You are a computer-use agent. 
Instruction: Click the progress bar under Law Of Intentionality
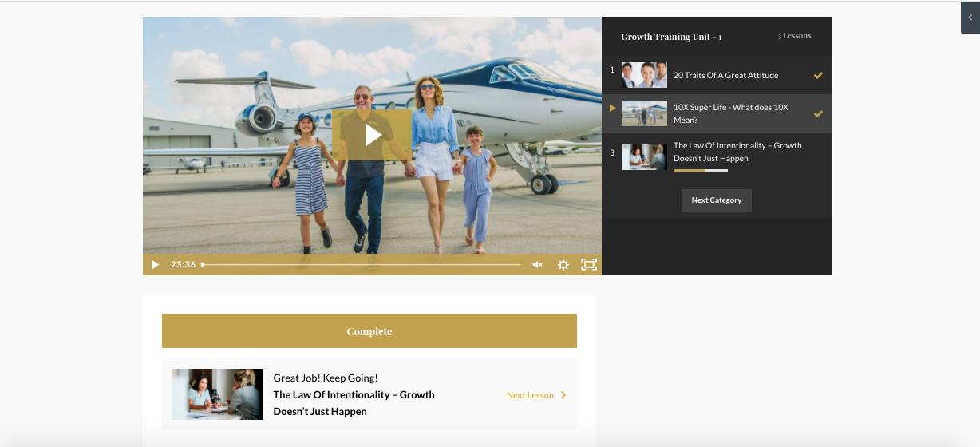click(701, 170)
